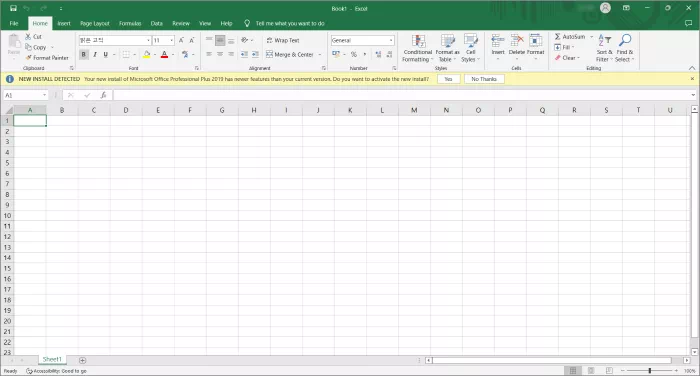Click the Insert cells icon
The image size is (700, 376).
coord(498,41)
